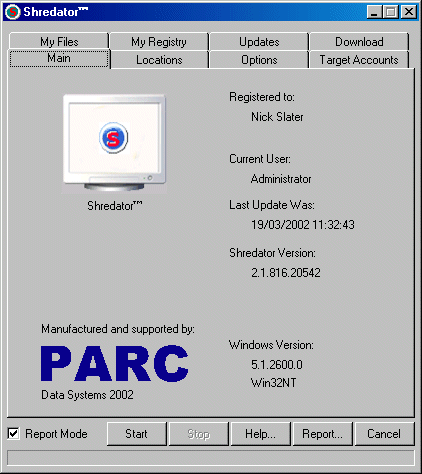The width and height of the screenshot is (422, 474).
Task: Click the Windows Version: label
Action: tap(271, 345)
